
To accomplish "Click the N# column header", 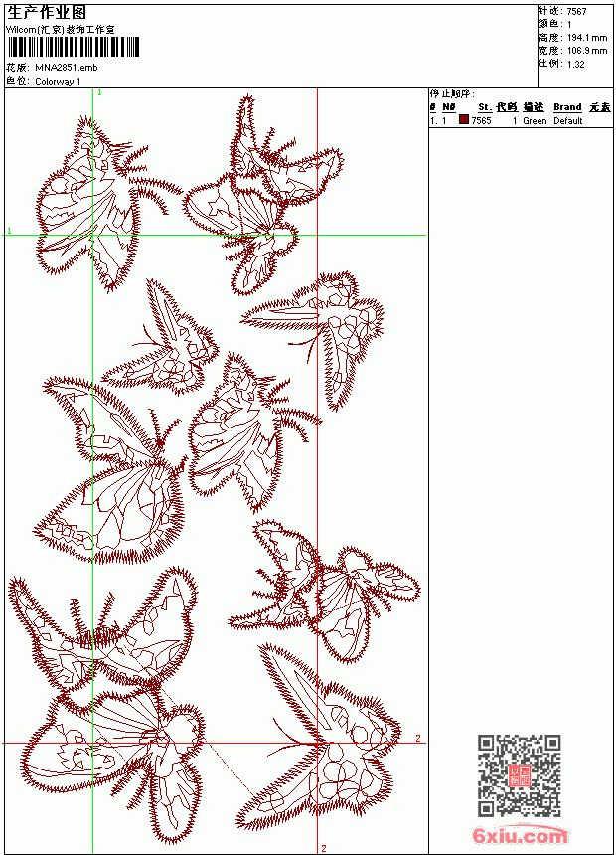I will (449, 107).
